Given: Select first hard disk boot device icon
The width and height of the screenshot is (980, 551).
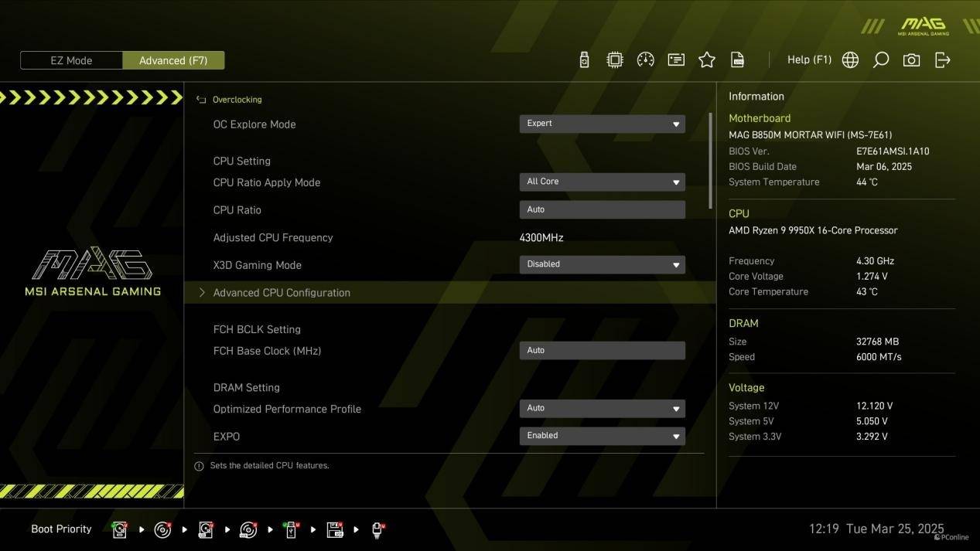Looking at the screenshot, I should pos(120,529).
